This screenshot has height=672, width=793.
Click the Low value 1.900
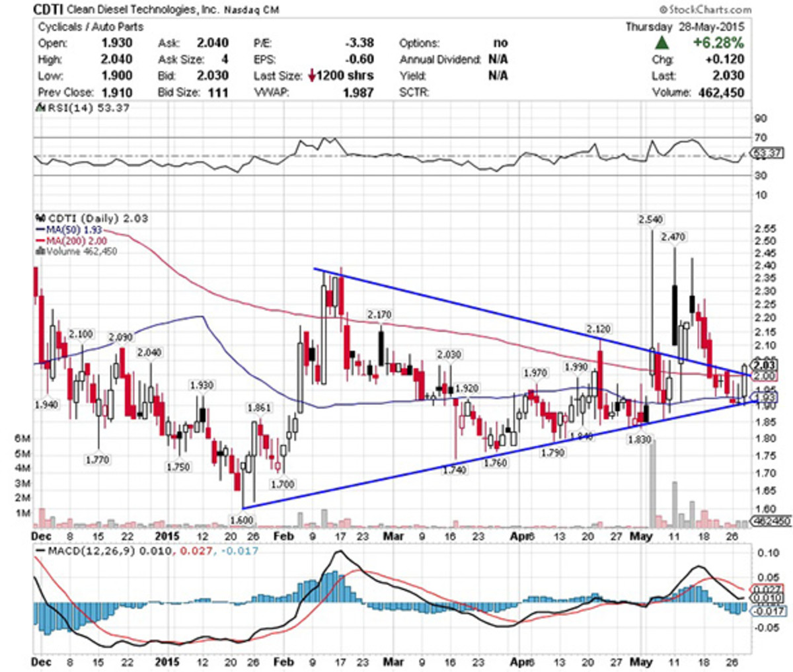click(116, 76)
